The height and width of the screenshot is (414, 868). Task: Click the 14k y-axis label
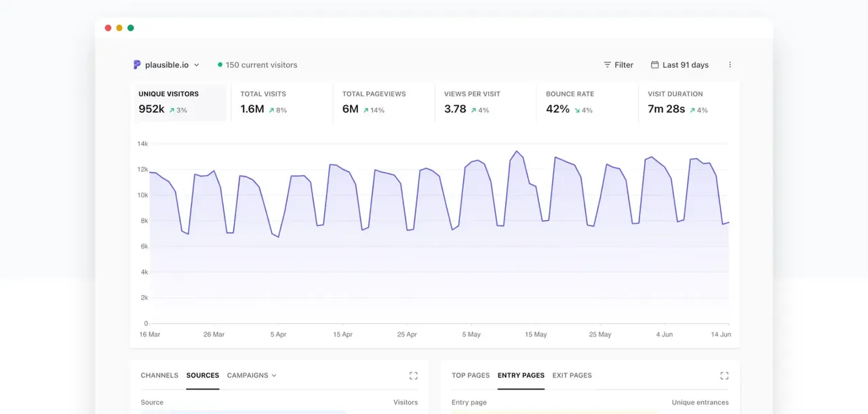point(142,144)
